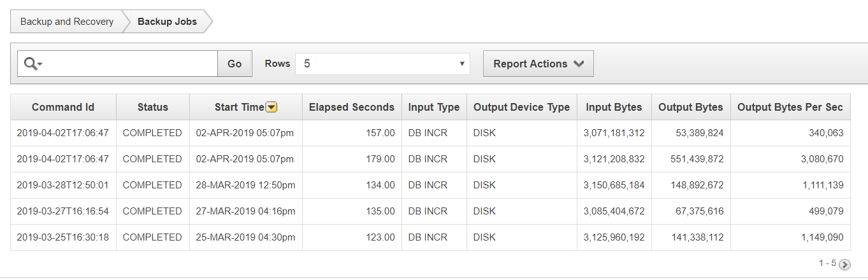The width and height of the screenshot is (868, 280).
Task: Select the 2019-03-28T12:50:01 command id cell
Action: [x=63, y=185]
